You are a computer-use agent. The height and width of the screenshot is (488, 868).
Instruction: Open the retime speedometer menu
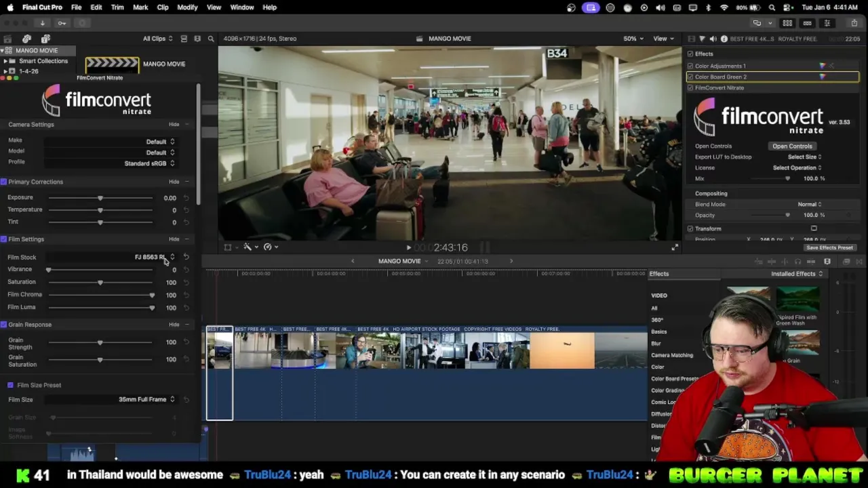(270, 247)
